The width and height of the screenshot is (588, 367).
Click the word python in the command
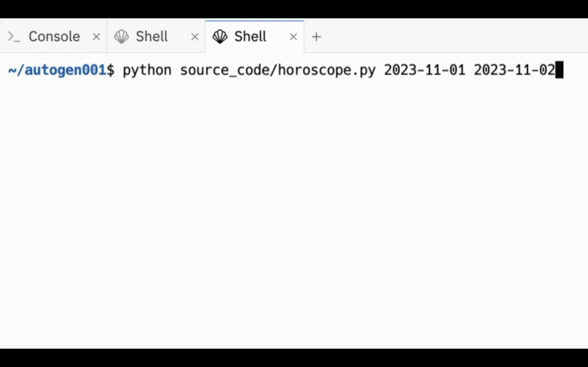click(x=147, y=71)
